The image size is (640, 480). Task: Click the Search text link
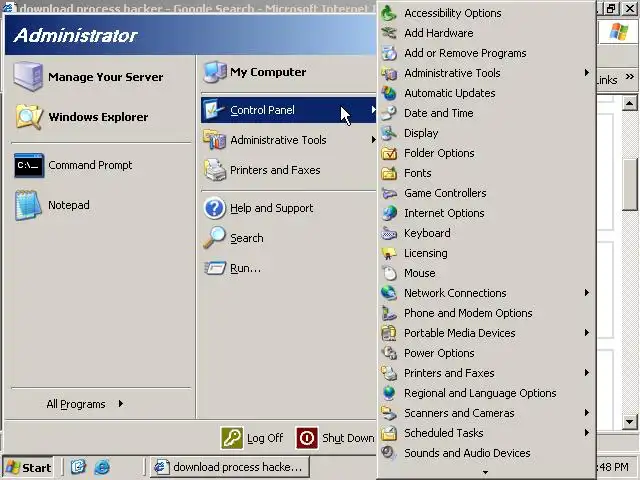pyautogui.click(x=247, y=238)
